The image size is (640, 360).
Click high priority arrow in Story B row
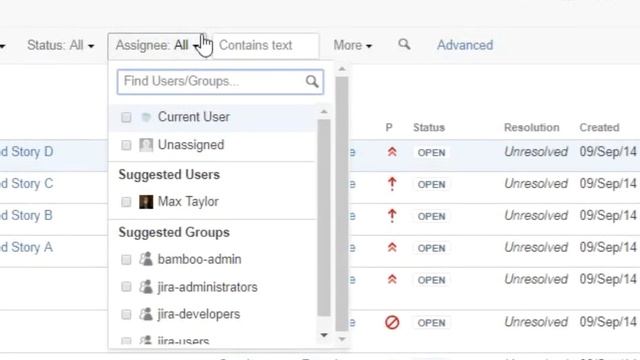pyautogui.click(x=392, y=216)
